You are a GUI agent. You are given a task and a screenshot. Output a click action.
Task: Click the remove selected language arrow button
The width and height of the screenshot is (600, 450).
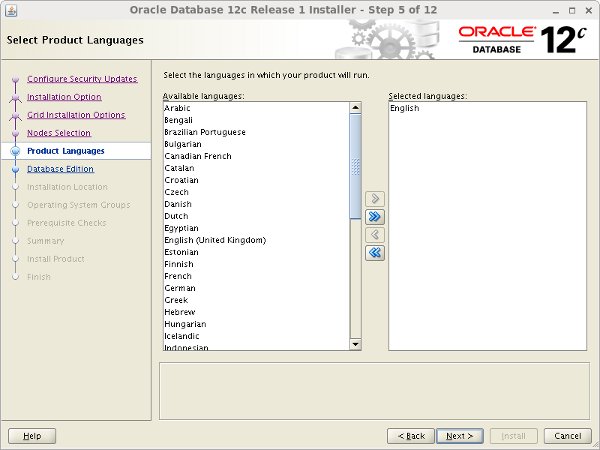375,235
